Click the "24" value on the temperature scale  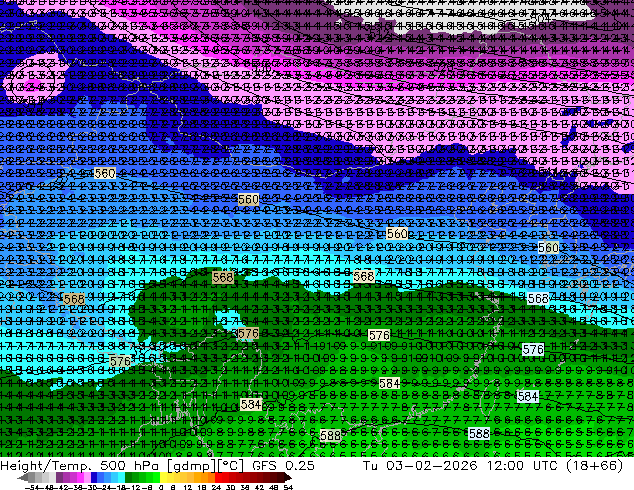216,487
